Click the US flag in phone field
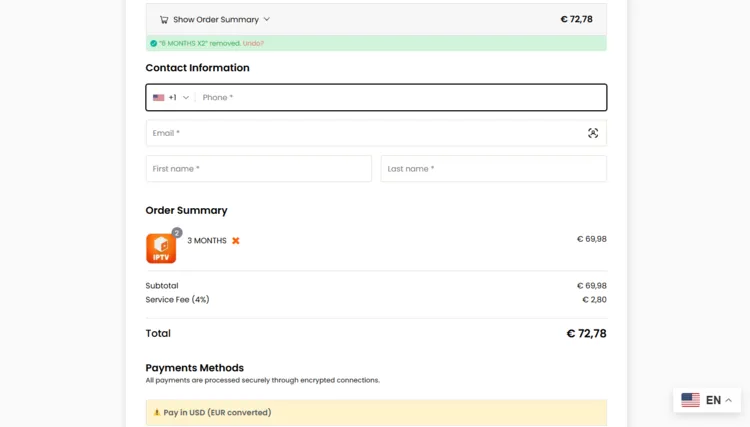 159,97
